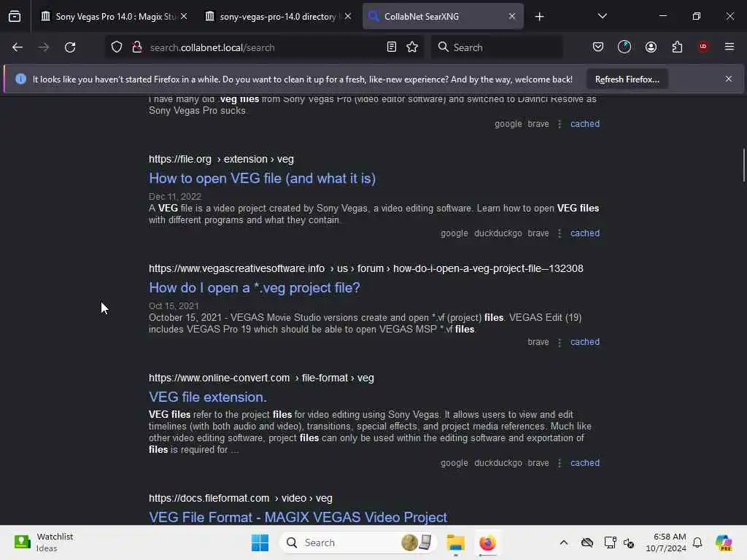Click taskbar Search box
The height and width of the screenshot is (560, 747).
click(359, 542)
